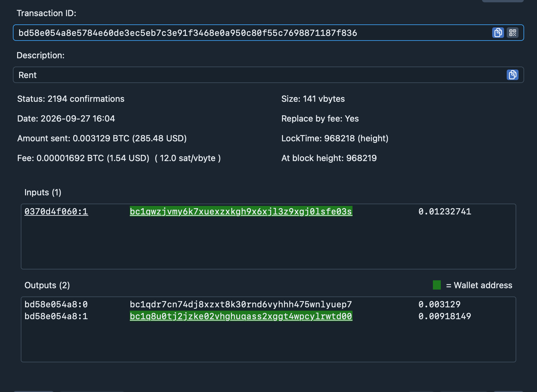This screenshot has height=392, width=537.
Task: Select output amount 0.003129
Action: [x=439, y=304]
